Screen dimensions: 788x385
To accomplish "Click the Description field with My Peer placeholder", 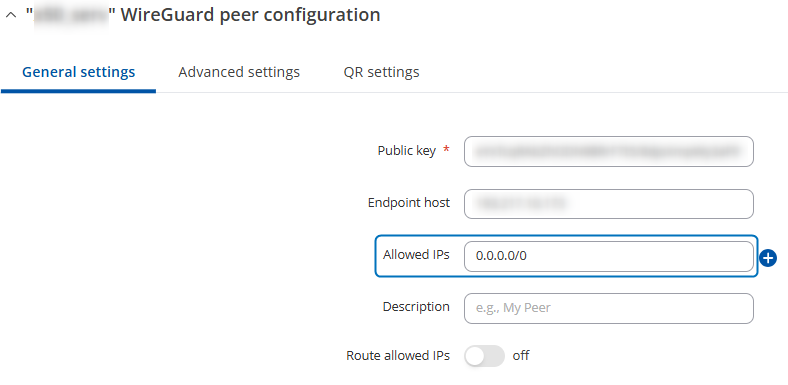I will (609, 308).
